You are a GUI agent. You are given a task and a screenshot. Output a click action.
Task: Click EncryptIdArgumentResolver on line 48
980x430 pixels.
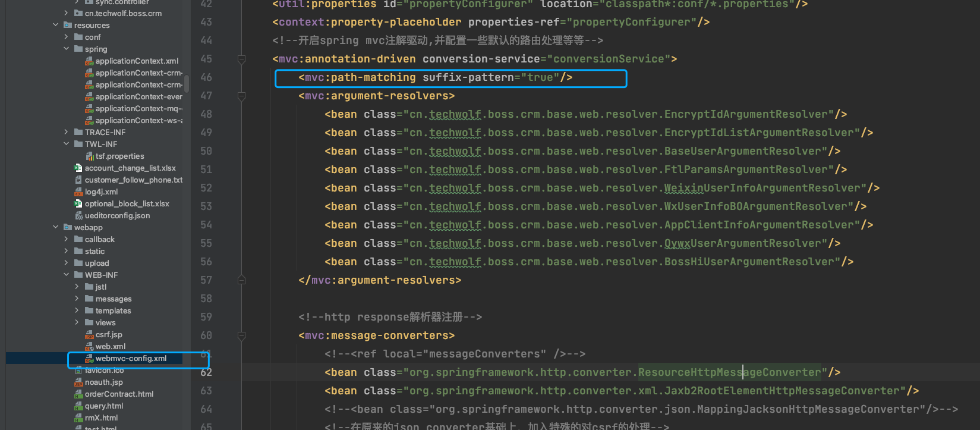(746, 114)
